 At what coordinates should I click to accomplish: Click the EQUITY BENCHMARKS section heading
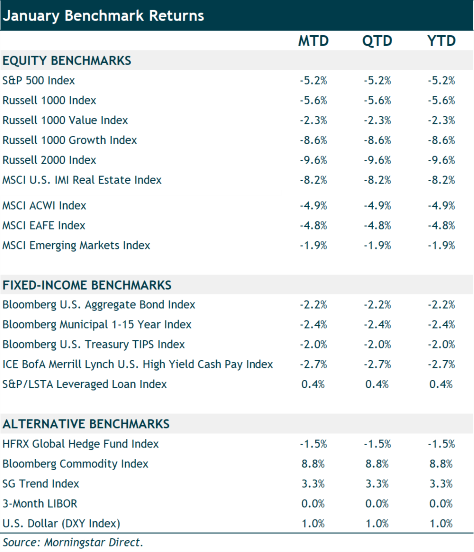(x=67, y=61)
